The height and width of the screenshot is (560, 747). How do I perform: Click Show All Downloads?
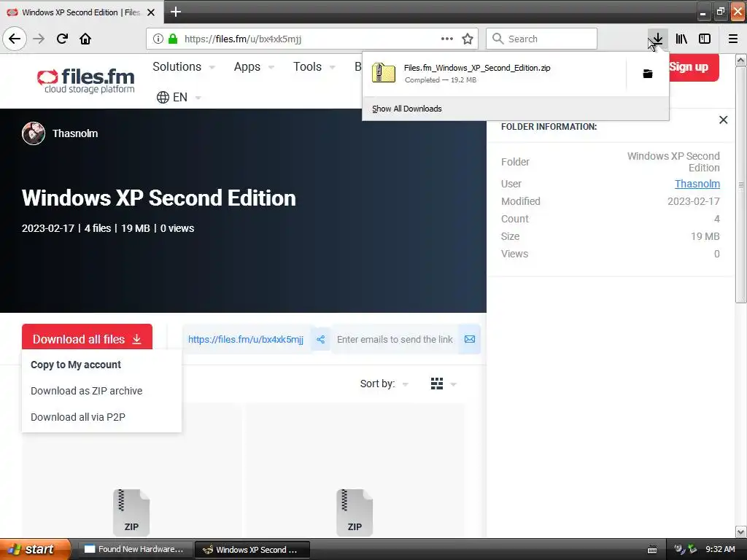(x=407, y=109)
